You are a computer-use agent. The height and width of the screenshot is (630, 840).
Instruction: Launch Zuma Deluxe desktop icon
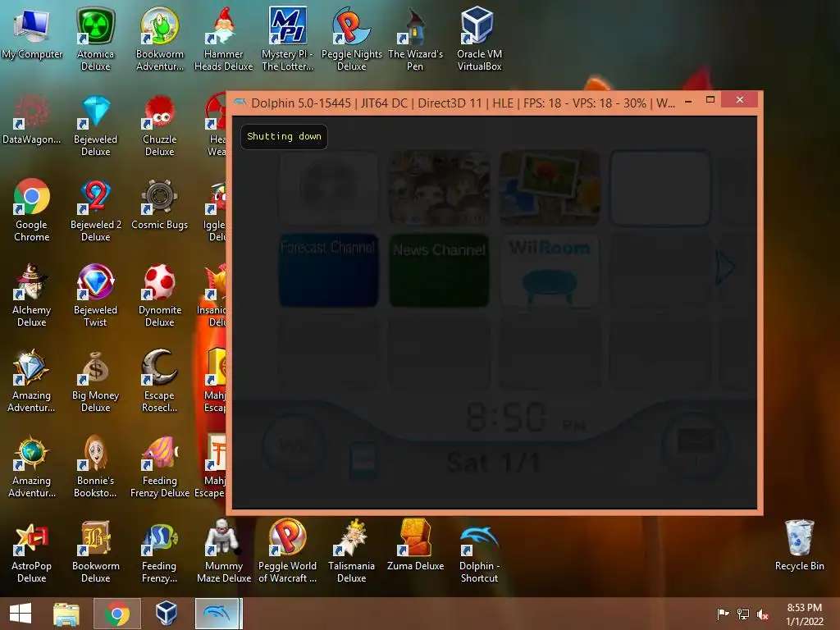(415, 545)
